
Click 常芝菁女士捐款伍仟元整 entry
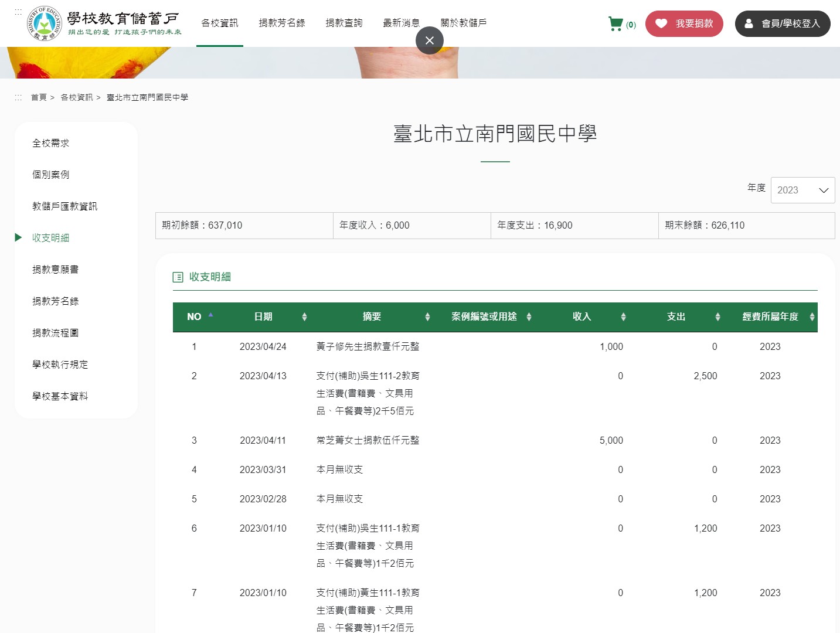368,440
